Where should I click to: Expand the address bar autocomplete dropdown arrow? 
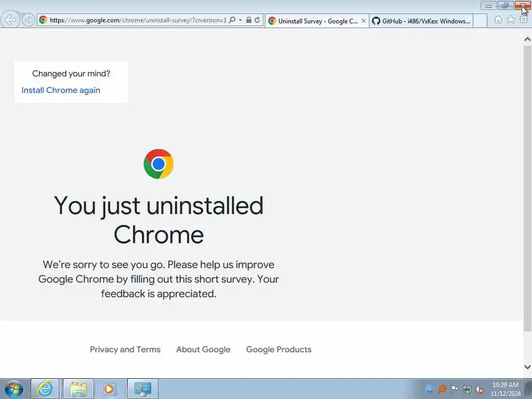(x=240, y=20)
